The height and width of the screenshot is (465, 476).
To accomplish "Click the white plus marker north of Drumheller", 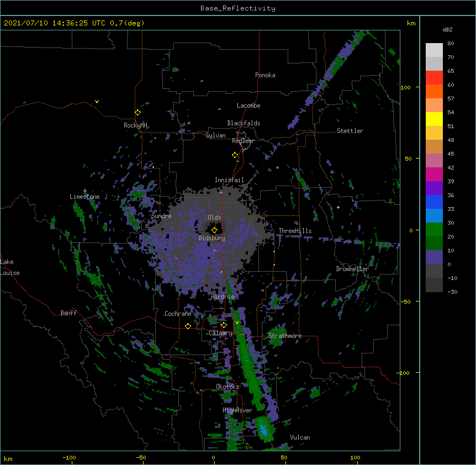I will (338, 207).
